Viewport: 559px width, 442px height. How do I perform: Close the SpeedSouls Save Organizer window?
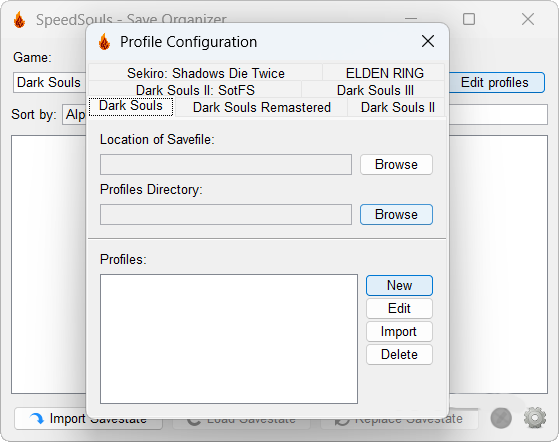point(528,19)
